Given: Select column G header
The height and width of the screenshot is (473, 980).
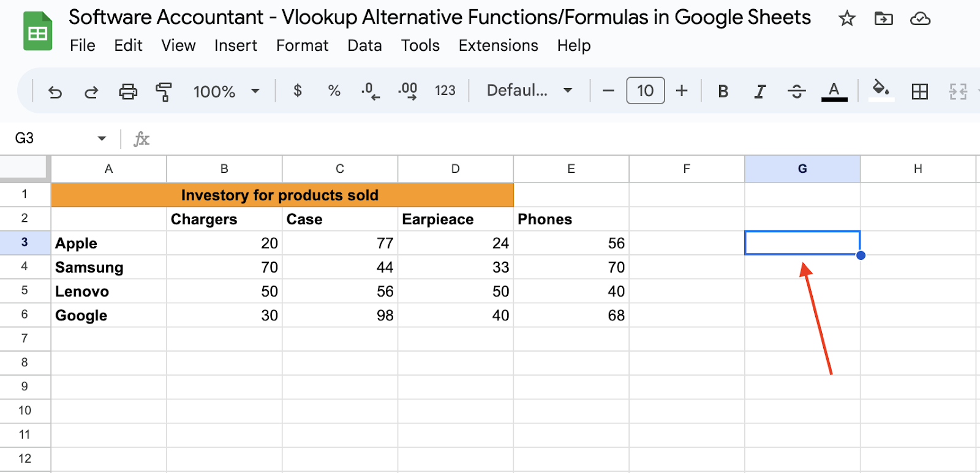Looking at the screenshot, I should point(802,169).
